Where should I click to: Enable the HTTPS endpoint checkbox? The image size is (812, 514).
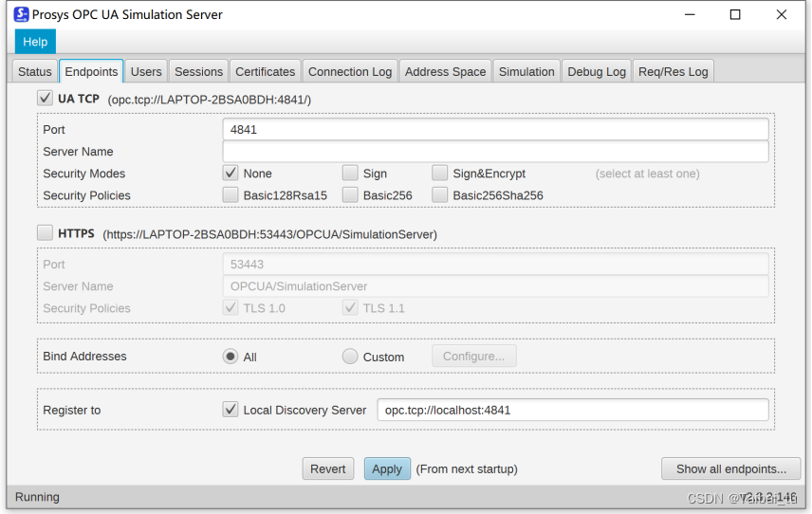click(x=45, y=233)
